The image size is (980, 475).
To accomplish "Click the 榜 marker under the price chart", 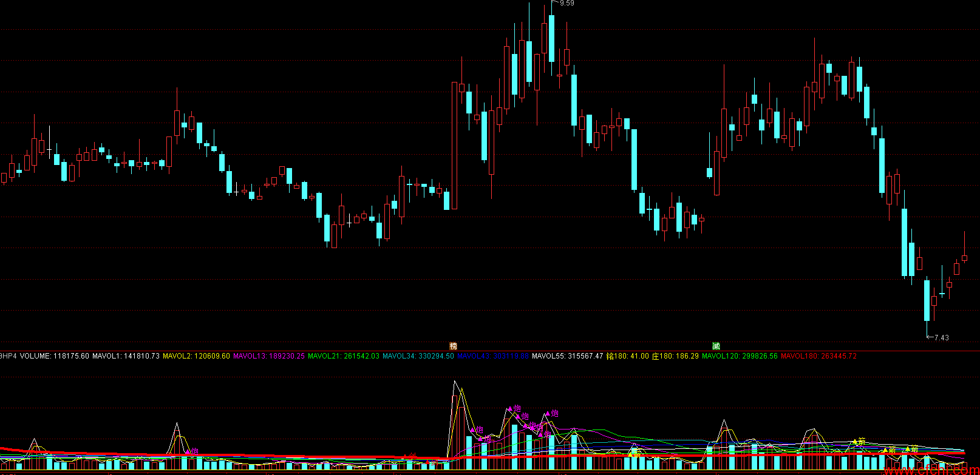I will pos(453,346).
